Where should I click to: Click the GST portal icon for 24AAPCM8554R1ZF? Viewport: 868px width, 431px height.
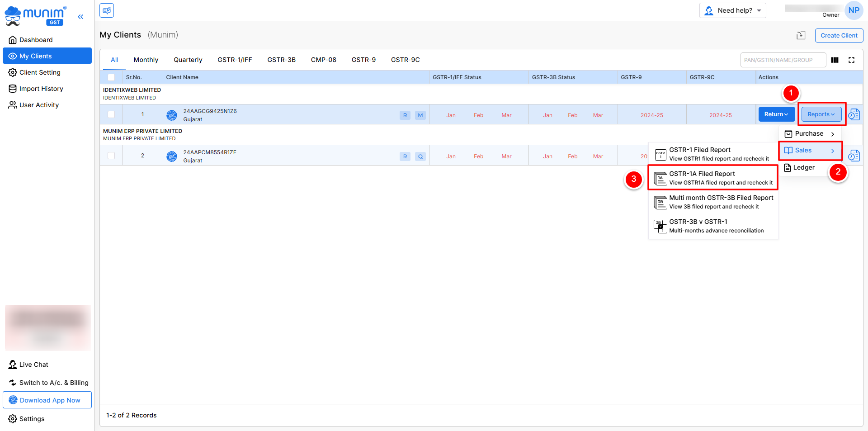[172, 156]
